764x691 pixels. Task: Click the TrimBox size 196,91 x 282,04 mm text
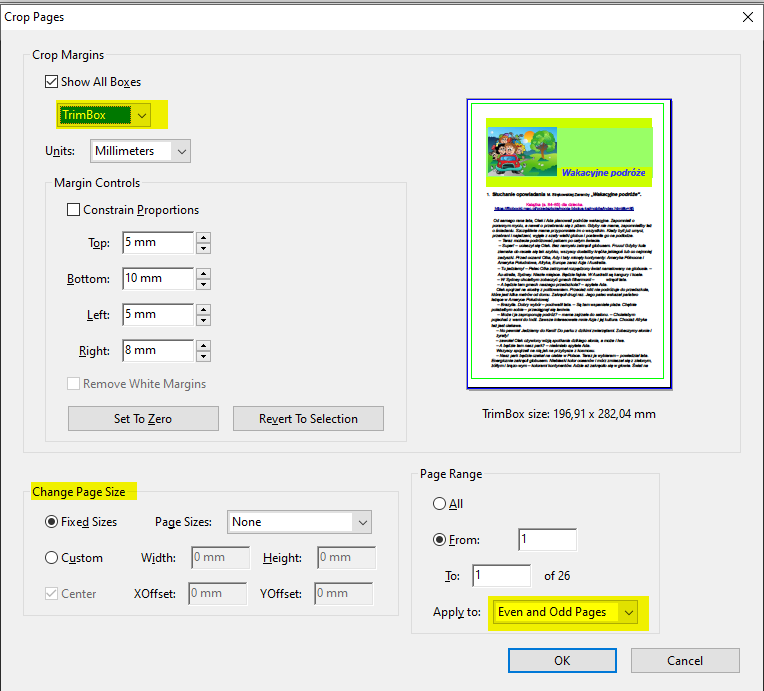tap(569, 414)
